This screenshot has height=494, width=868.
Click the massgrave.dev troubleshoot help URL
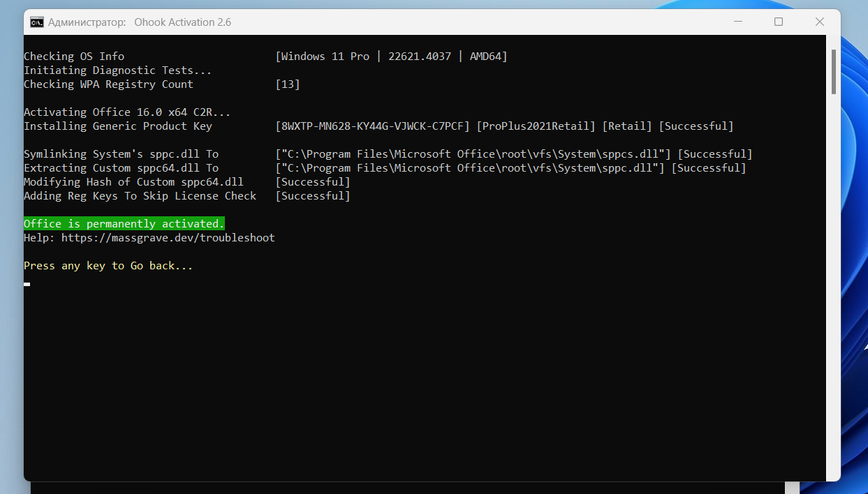(168, 238)
